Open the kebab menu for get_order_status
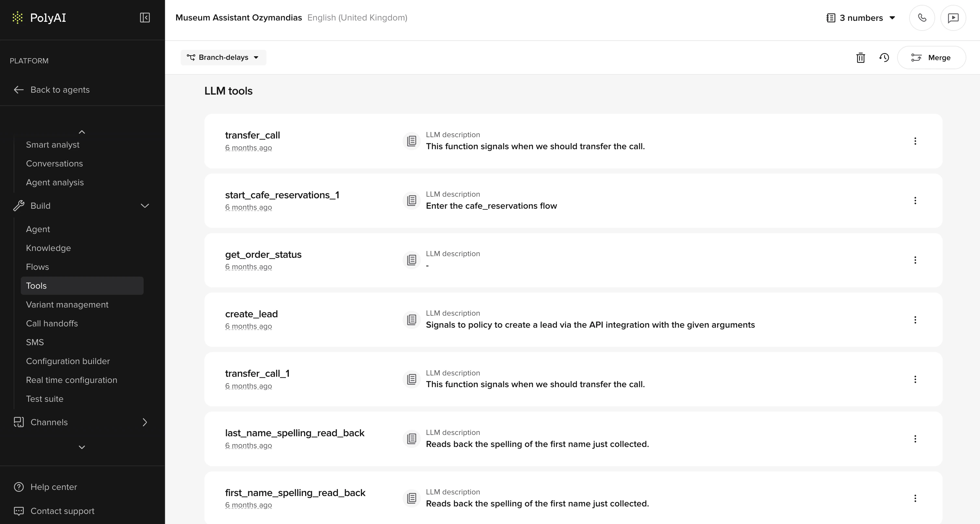Image resolution: width=980 pixels, height=524 pixels. (x=915, y=260)
